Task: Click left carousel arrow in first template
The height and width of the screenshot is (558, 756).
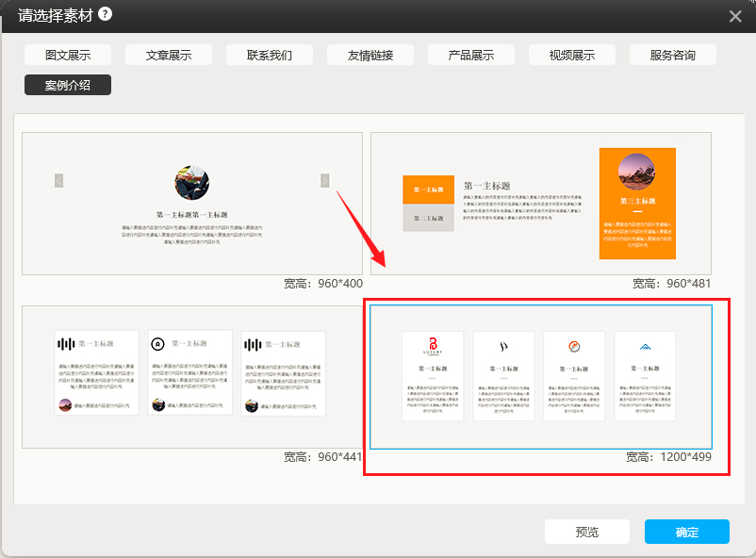Action: [58, 180]
